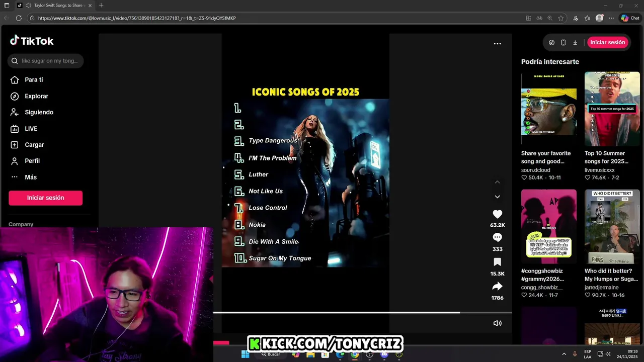
Task: Open the Perfil page
Action: [x=26, y=161]
